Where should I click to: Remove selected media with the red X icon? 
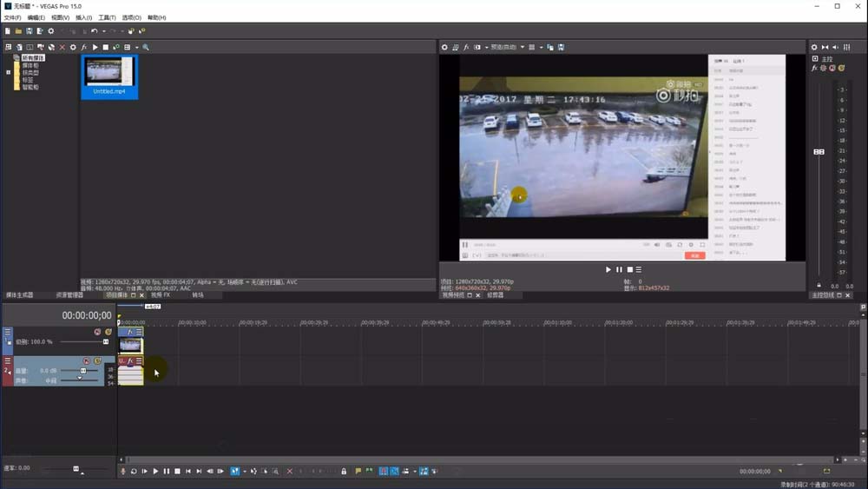pos(62,47)
